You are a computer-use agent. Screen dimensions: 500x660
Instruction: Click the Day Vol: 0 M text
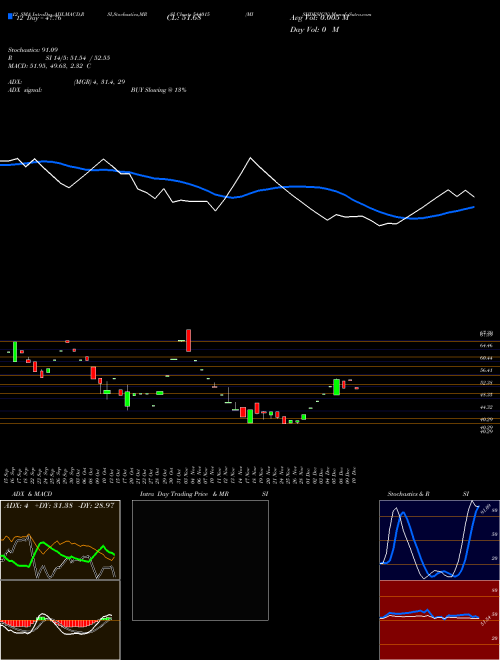[314, 30]
